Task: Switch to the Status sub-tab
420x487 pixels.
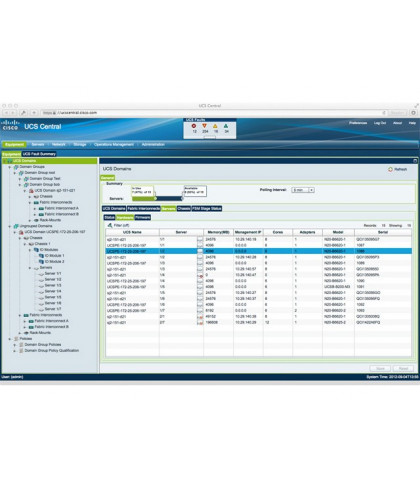Action: coord(109,217)
